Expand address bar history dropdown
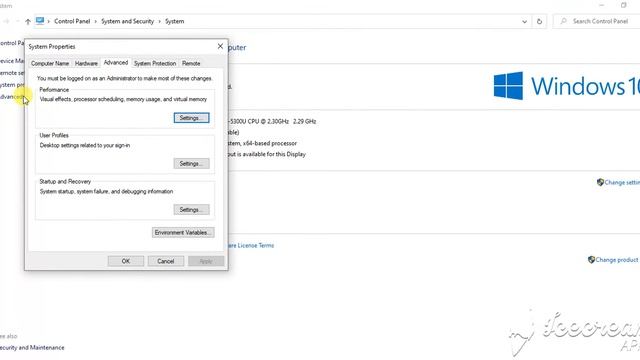The width and height of the screenshot is (640, 360). 524,22
